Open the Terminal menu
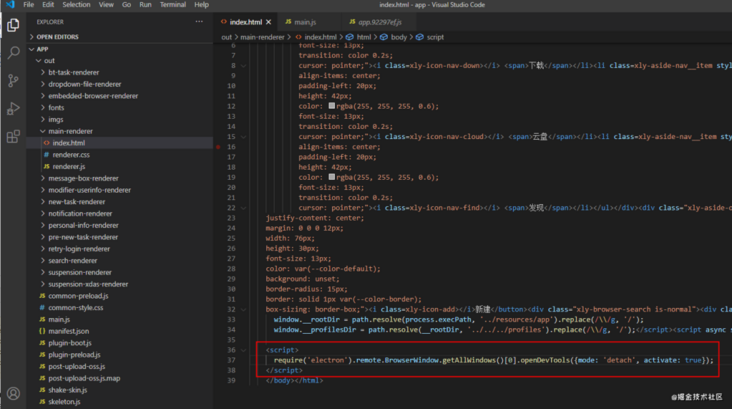732x409 pixels. coord(172,5)
